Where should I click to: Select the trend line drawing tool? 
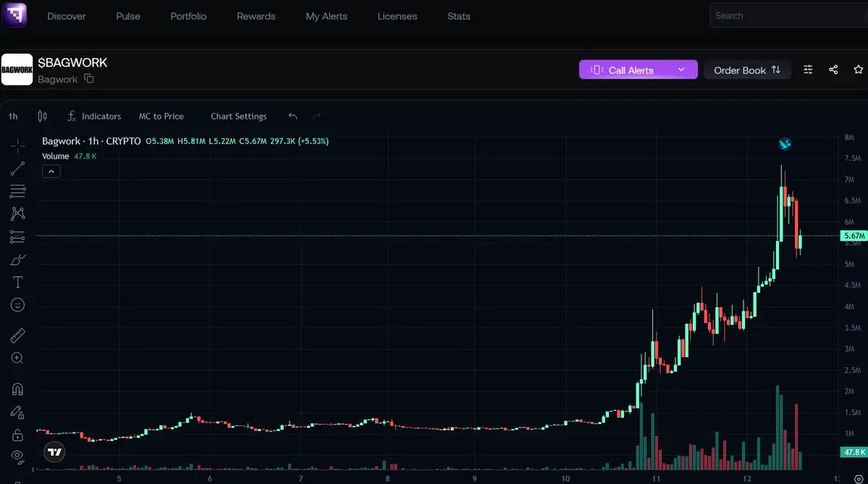pyautogui.click(x=17, y=168)
